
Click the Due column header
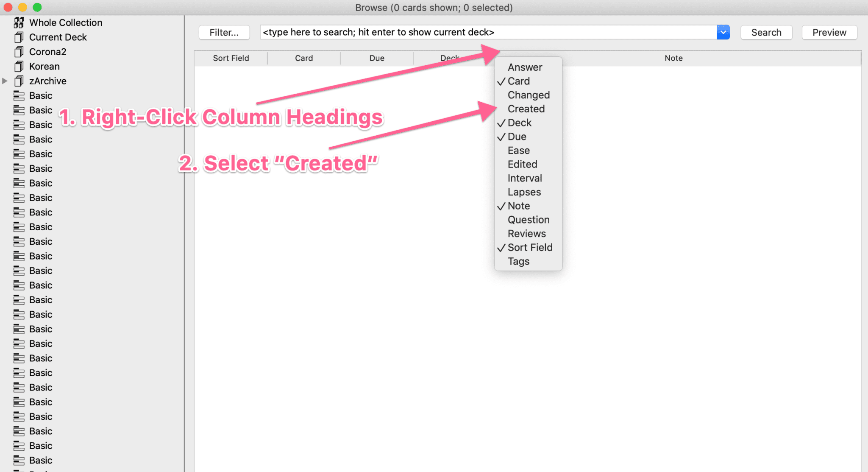(x=377, y=58)
